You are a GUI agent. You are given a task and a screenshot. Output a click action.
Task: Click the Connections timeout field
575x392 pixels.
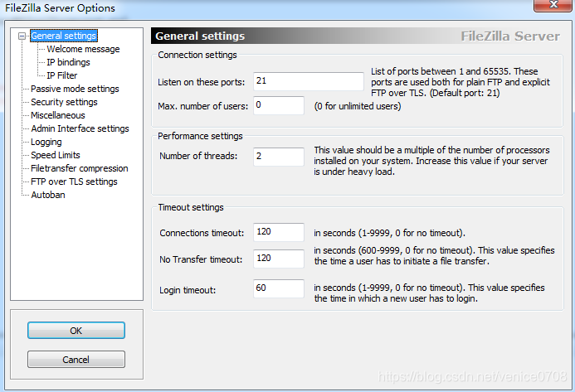pyautogui.click(x=279, y=232)
